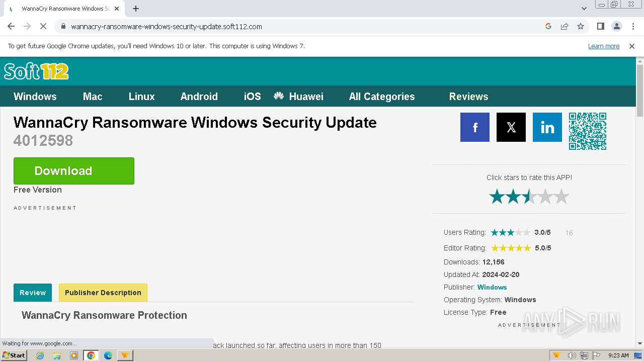Open Action Center flag icon
Screen dimensions: 644x362
pyautogui.click(x=596, y=355)
